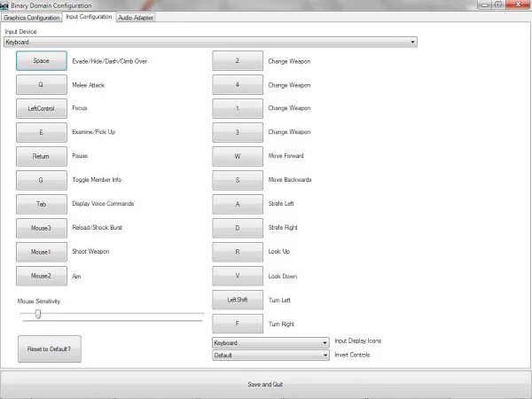This screenshot has width=532, height=399.
Task: Click the 'Input Display Icons' label
Action: point(358,340)
